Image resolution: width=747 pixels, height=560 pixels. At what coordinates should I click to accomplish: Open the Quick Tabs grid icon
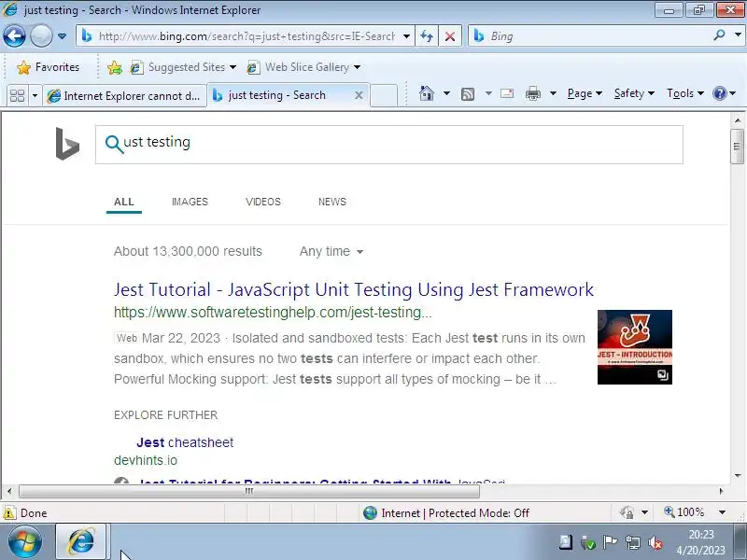point(17,96)
